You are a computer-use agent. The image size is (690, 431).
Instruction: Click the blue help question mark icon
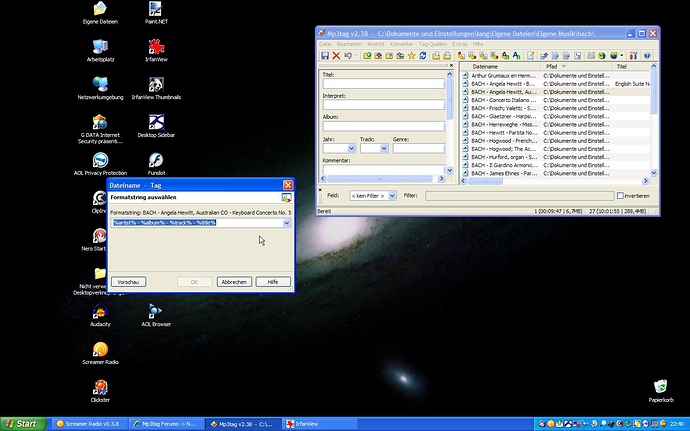[x=647, y=55]
